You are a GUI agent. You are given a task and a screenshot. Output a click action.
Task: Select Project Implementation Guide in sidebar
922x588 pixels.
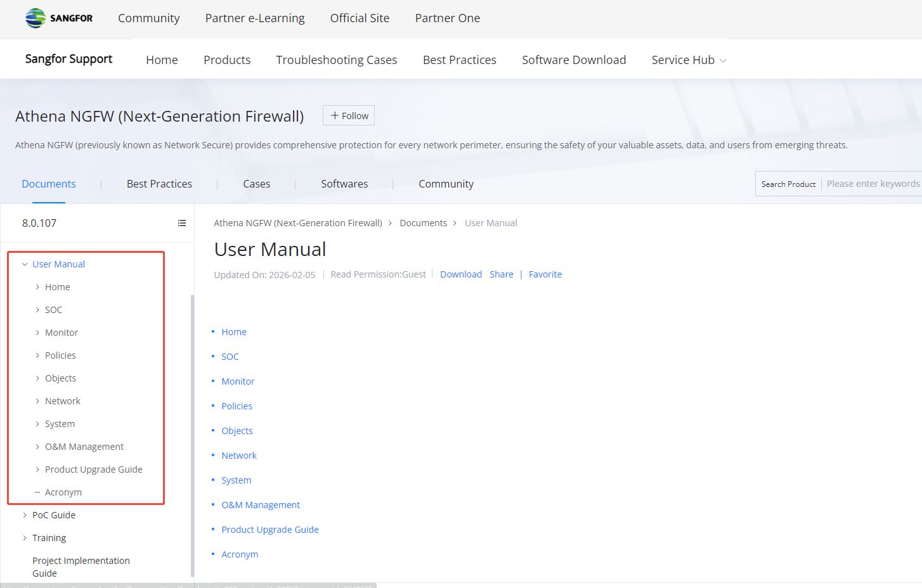click(81, 567)
